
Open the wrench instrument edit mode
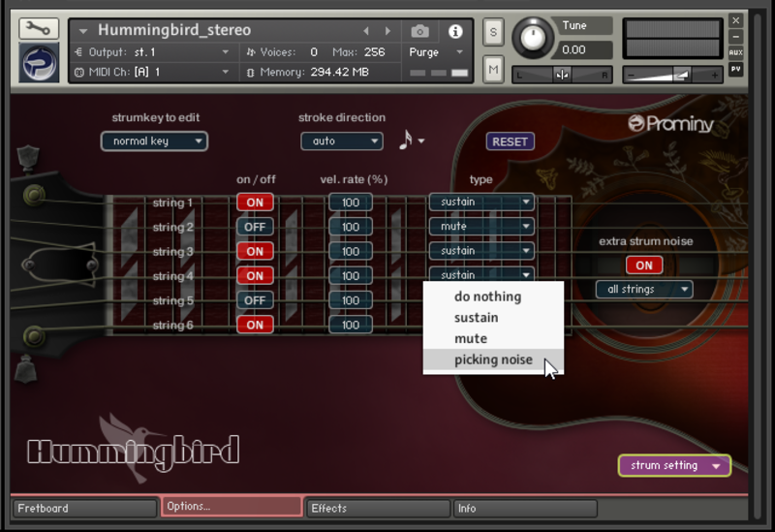click(x=39, y=29)
